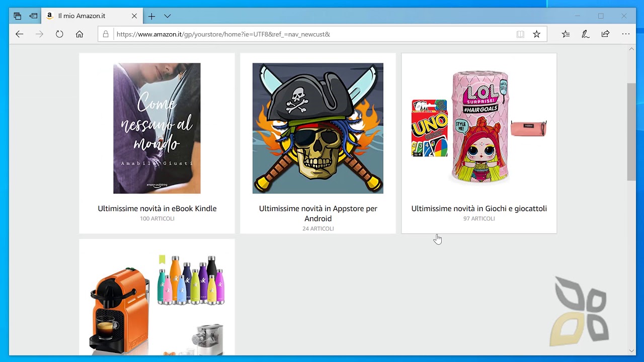Open the Favorites hub list
The width and height of the screenshot is (644, 362).
[566, 34]
